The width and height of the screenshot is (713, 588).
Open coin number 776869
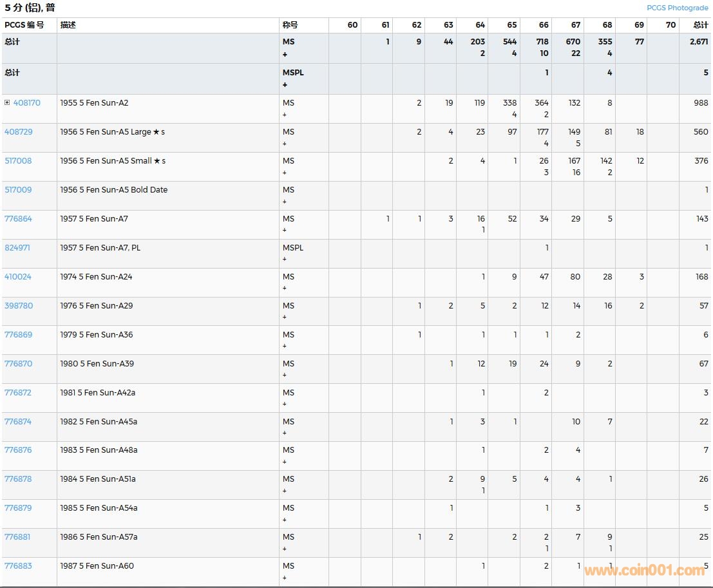point(18,335)
